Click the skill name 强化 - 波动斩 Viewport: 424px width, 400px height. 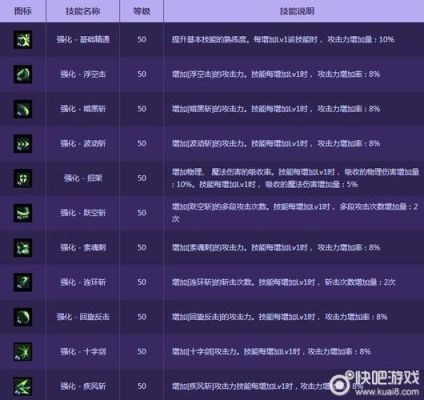pos(83,143)
